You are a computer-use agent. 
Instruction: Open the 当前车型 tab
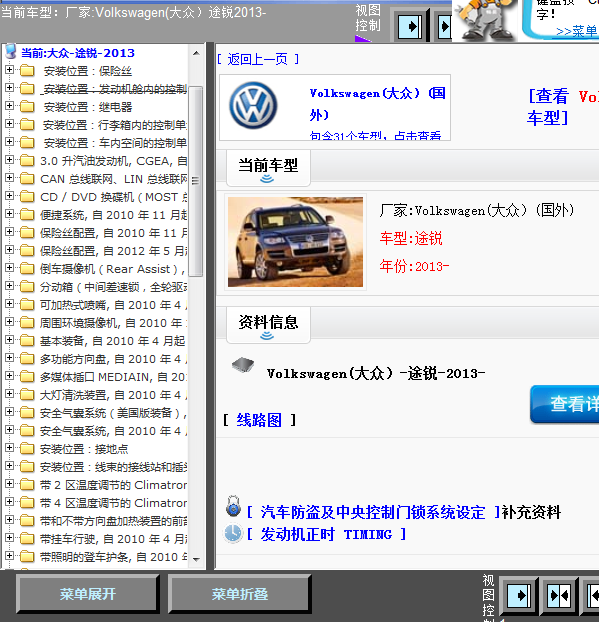coord(268,168)
